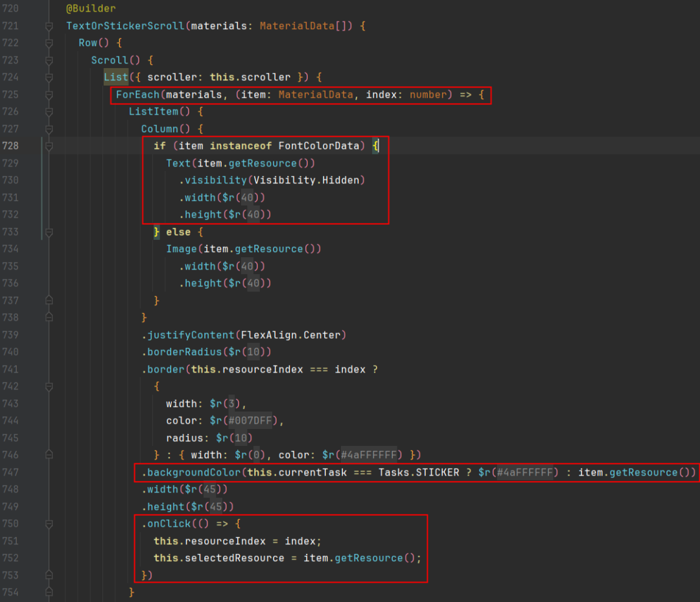The width and height of the screenshot is (700, 602).
Task: Click the Scroll() call
Action: [x=115, y=60]
